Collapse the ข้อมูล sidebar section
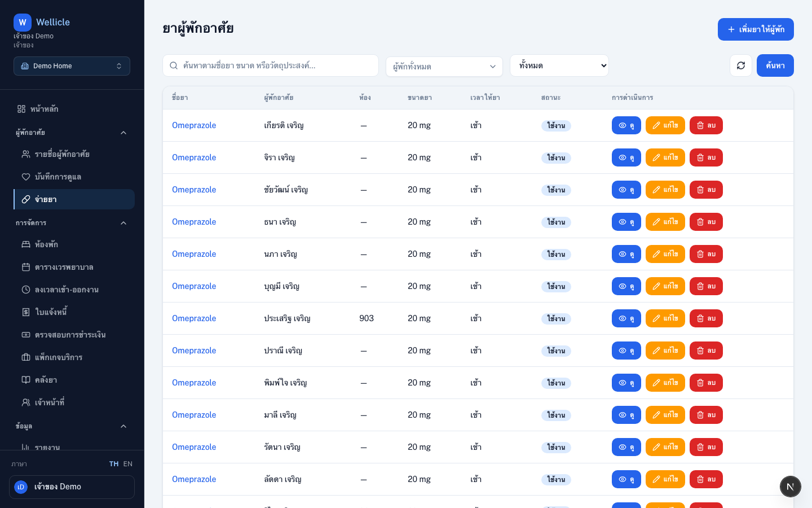Screen dimensions: 812x508 click(72, 426)
